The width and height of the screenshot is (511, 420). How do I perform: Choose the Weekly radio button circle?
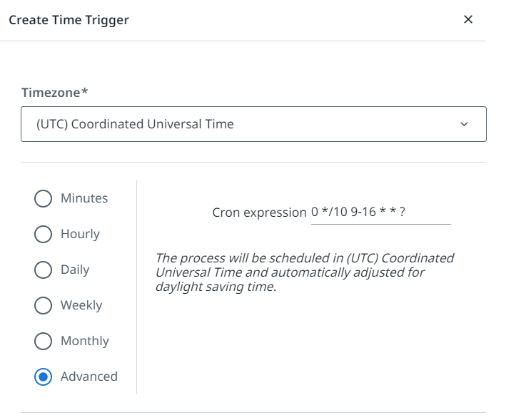click(x=43, y=305)
